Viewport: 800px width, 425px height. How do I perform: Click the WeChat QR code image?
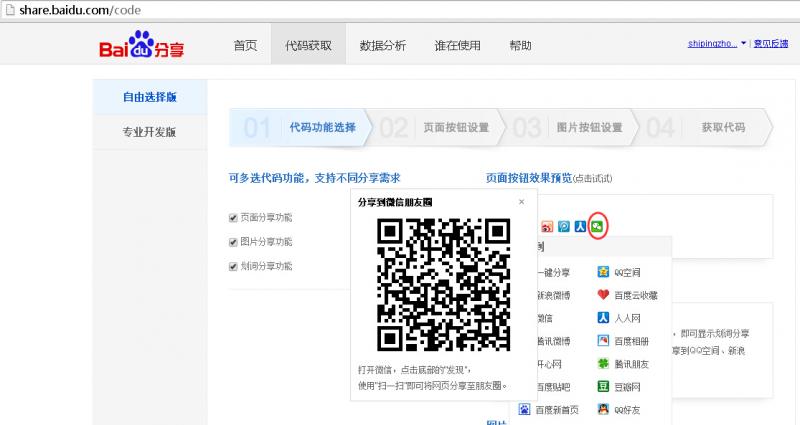click(443, 285)
